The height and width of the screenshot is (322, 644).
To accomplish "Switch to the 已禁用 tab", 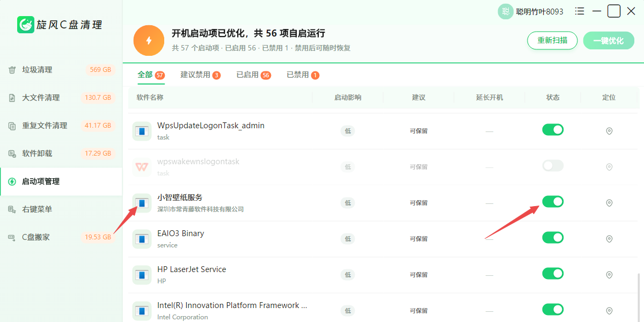I will click(x=303, y=75).
